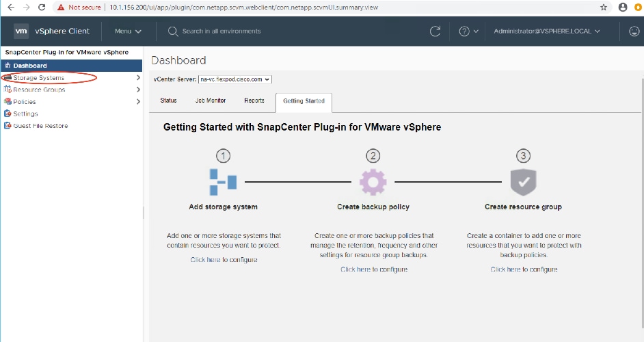Click the Guest File Restore icon
The width and height of the screenshot is (644, 342).
[x=8, y=125]
